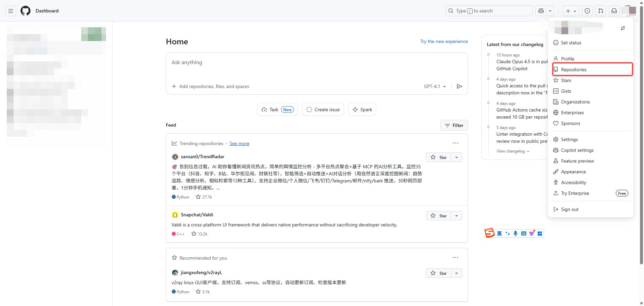Open the GPT-4.1 model selector
The width and height of the screenshot is (644, 306).
click(435, 86)
